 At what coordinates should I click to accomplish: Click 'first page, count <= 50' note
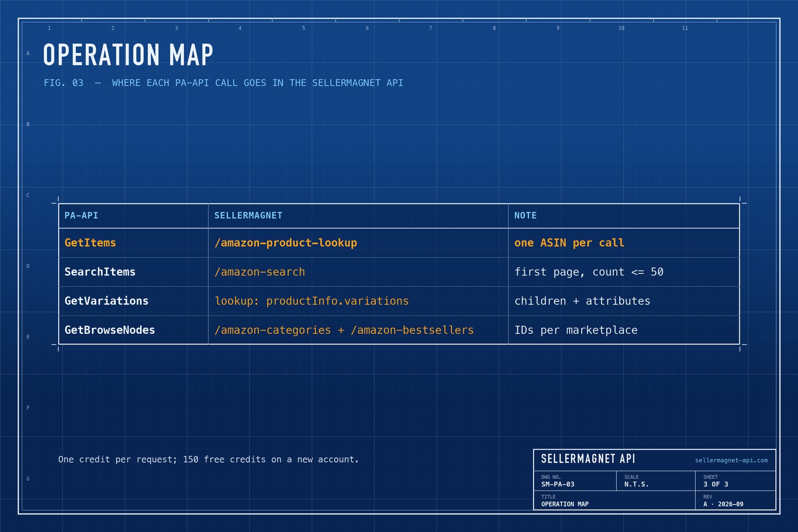589,272
